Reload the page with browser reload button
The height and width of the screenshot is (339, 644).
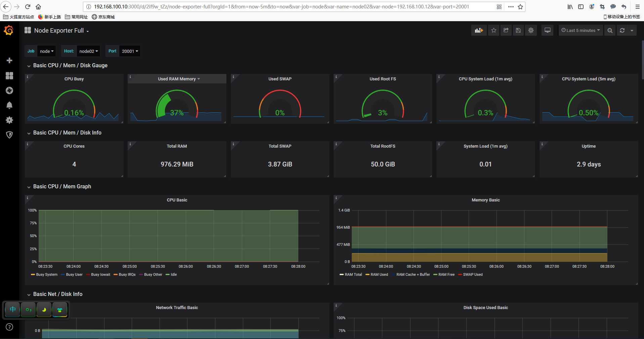coord(28,7)
